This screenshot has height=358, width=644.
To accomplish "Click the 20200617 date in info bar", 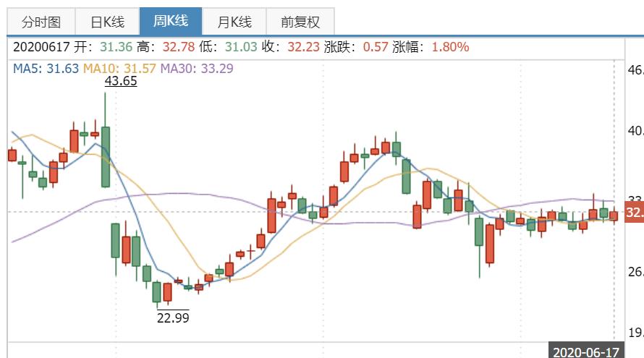I will pyautogui.click(x=41, y=47).
